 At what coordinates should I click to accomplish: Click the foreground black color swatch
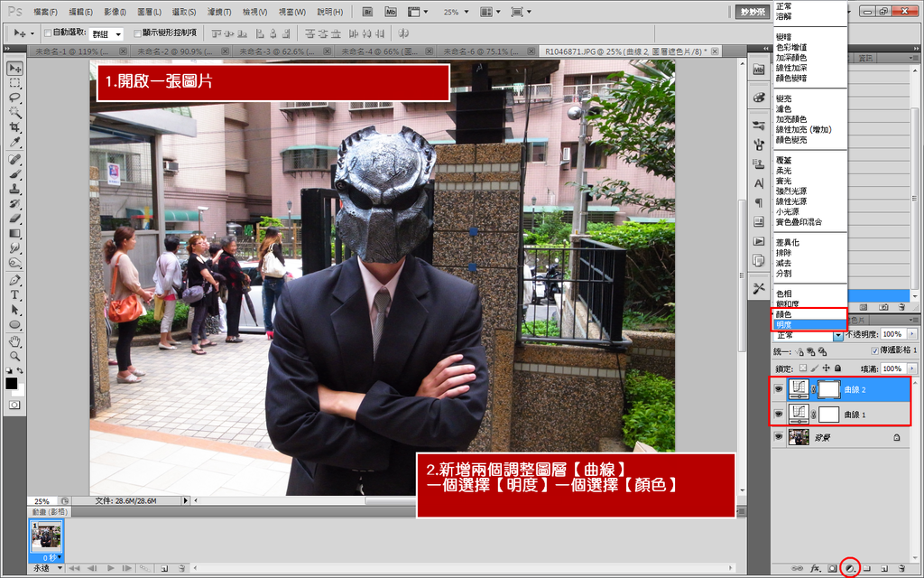(x=11, y=383)
